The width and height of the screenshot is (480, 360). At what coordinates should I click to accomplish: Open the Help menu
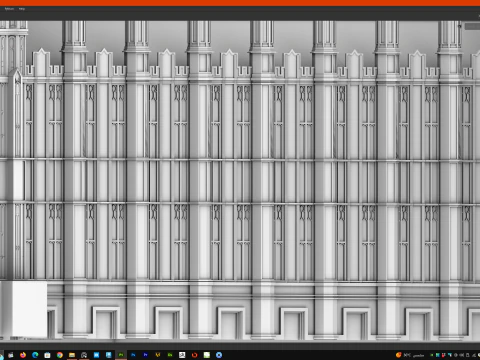(22, 9)
